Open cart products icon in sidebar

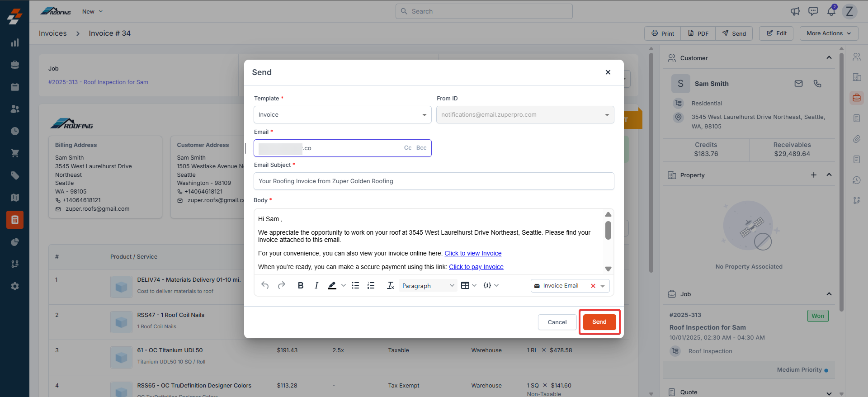pos(15,153)
